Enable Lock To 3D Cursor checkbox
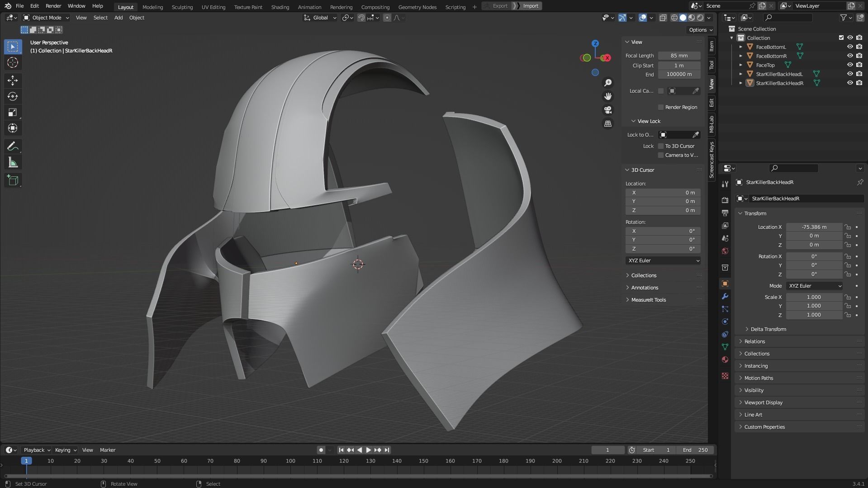 (661, 146)
